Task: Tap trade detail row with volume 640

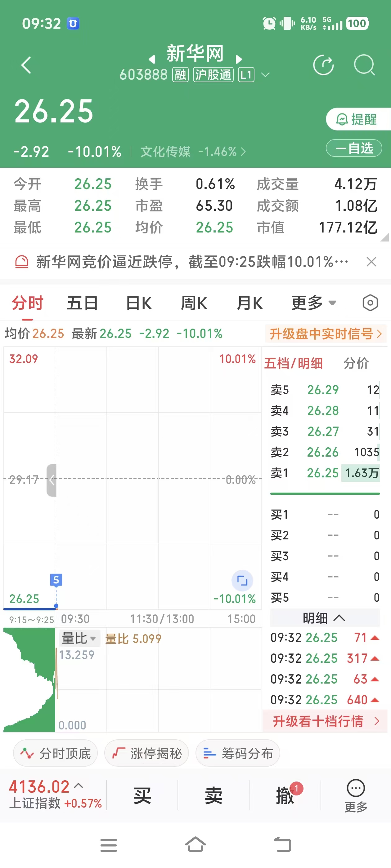Action: [325, 700]
